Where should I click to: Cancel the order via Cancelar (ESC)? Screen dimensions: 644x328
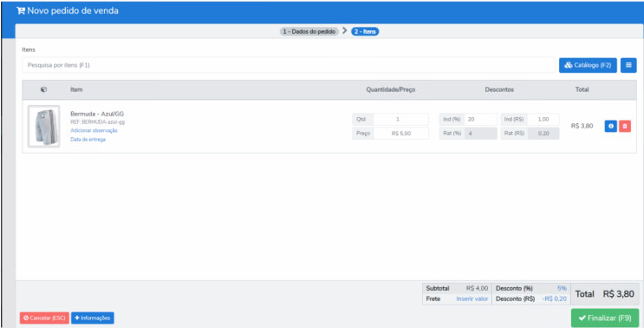point(44,318)
